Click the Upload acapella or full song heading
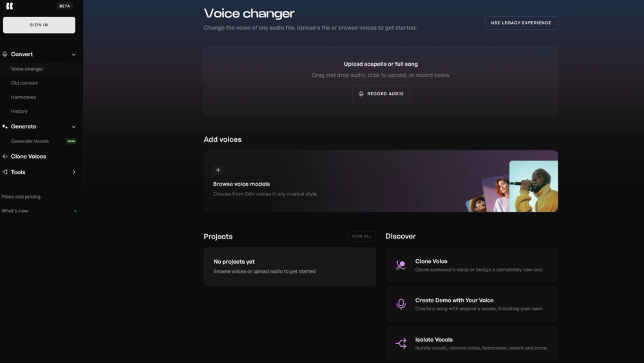Viewport: 644px width, 363px height. coord(381,64)
